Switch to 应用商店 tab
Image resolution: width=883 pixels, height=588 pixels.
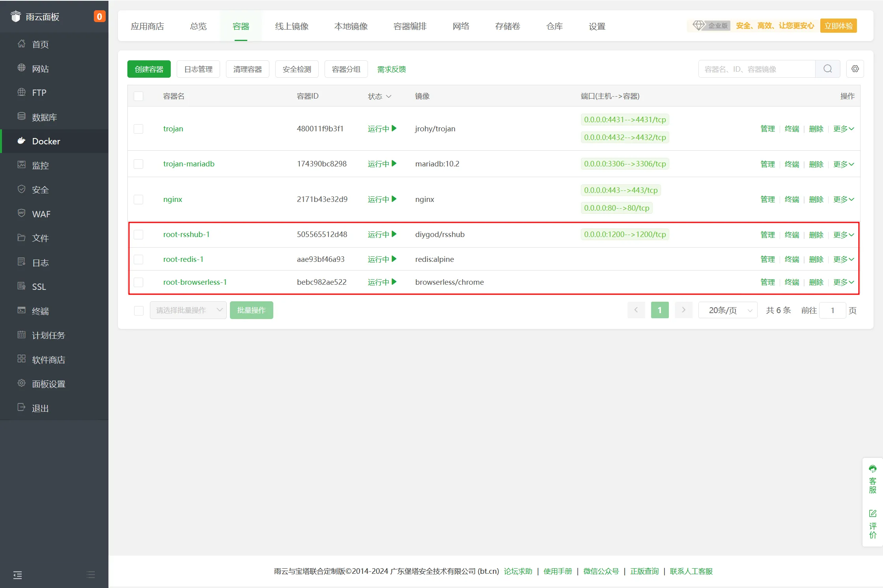147,26
